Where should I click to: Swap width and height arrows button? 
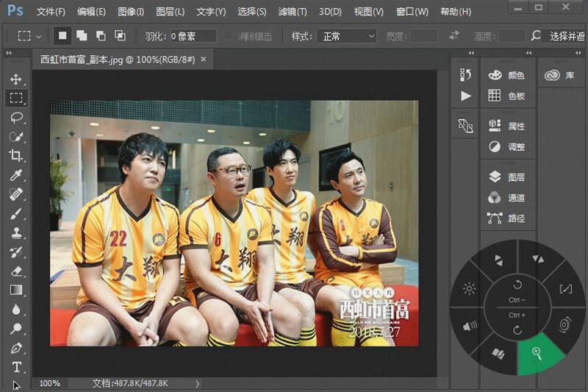(453, 35)
